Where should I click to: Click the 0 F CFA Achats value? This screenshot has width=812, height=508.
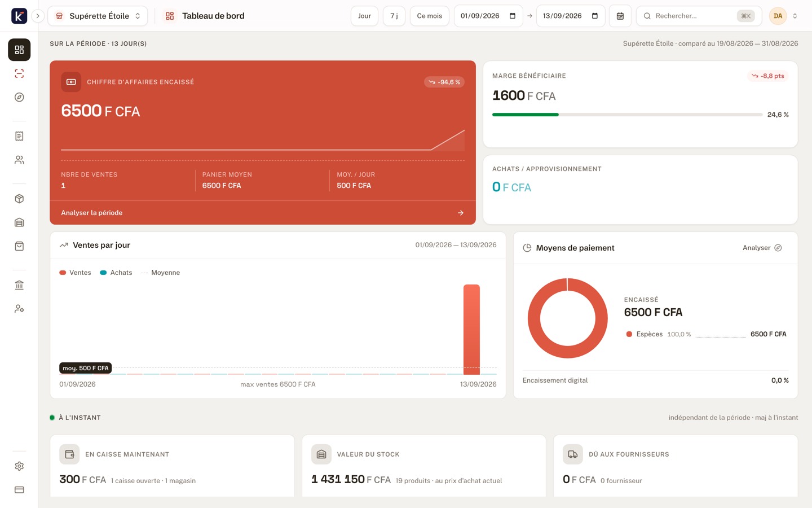(x=511, y=187)
